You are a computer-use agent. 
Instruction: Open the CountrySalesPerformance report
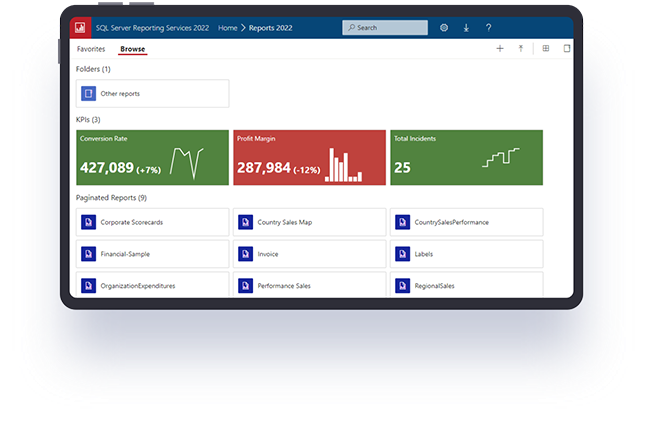467,222
